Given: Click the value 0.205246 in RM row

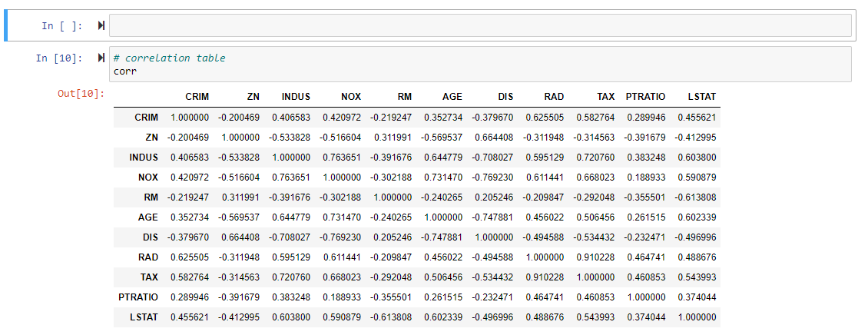Looking at the screenshot, I should (495, 197).
